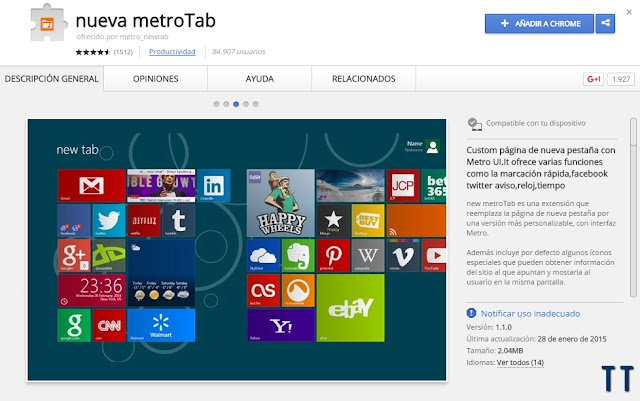
Task: Click the 'Compatible con tu dispositivo' label
Action: point(536,123)
